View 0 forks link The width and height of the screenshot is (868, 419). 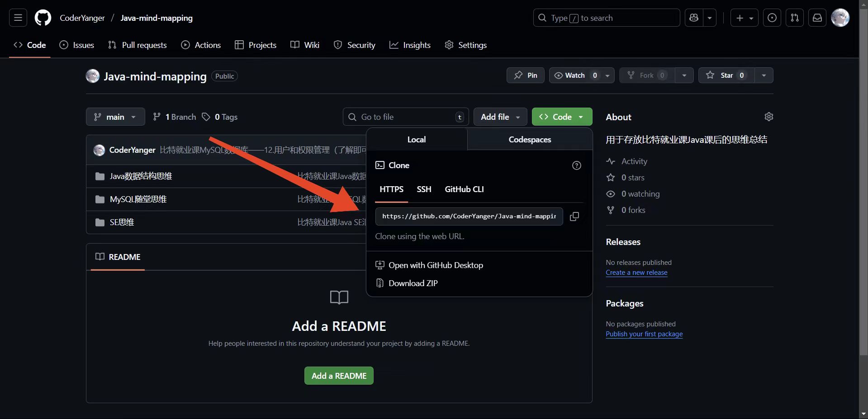click(626, 210)
